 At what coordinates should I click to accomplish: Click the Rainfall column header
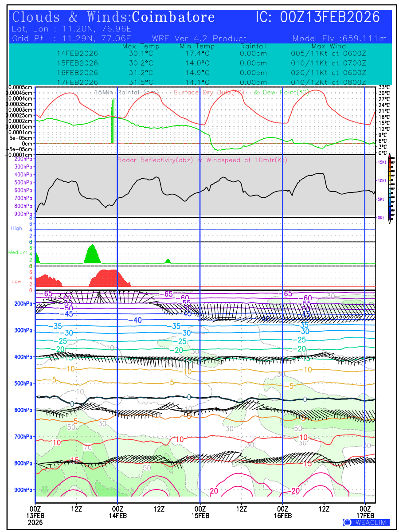253,46
